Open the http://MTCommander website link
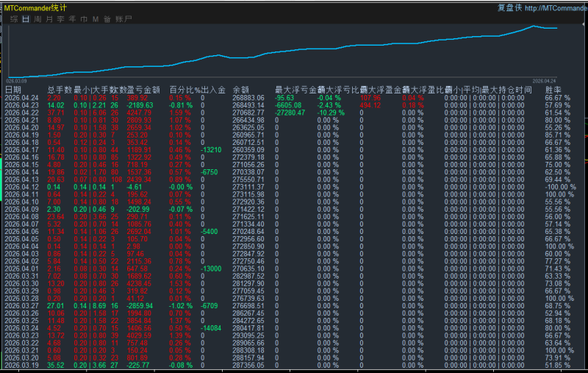Screen dimensions: 588x373 [555, 7]
